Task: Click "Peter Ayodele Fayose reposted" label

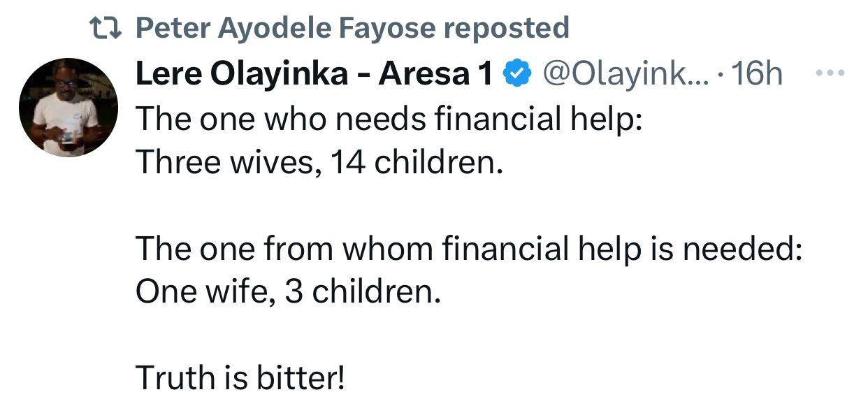Action: click(352, 29)
